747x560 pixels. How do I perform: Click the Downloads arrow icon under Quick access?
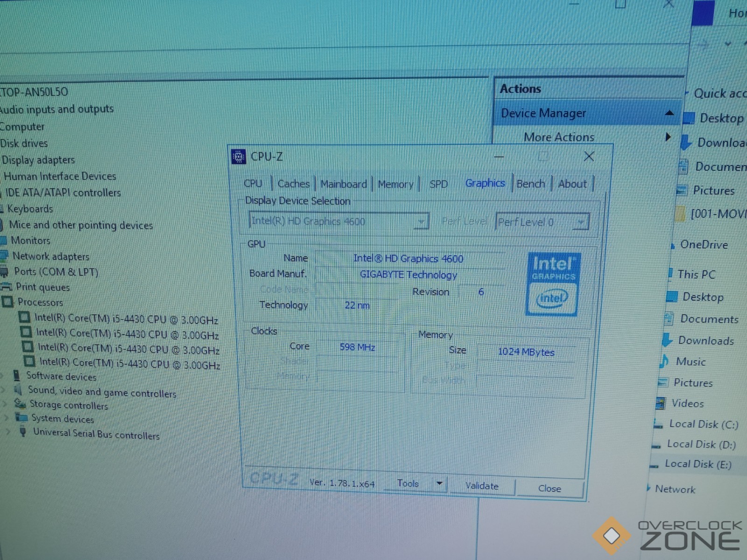[685, 142]
